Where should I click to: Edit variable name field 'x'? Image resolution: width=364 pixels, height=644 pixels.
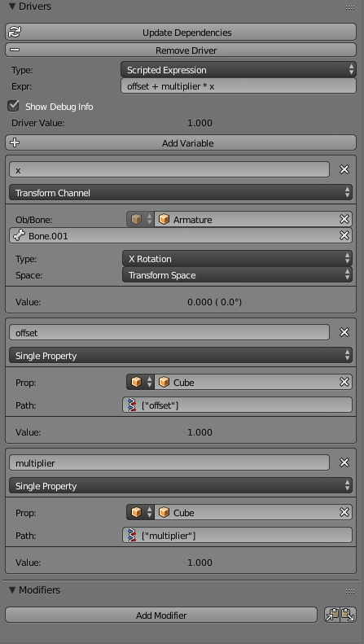pos(169,169)
